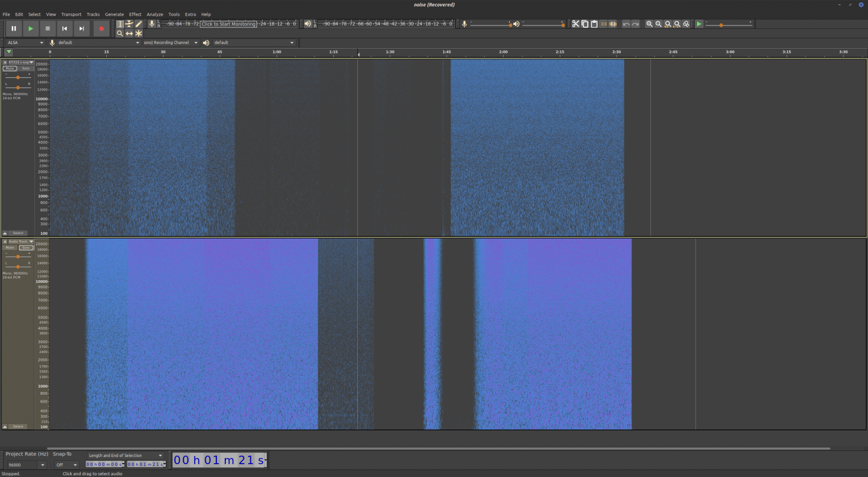This screenshot has width=868, height=477.
Task: Click the Zoom Toggle icon
Action: (686, 24)
